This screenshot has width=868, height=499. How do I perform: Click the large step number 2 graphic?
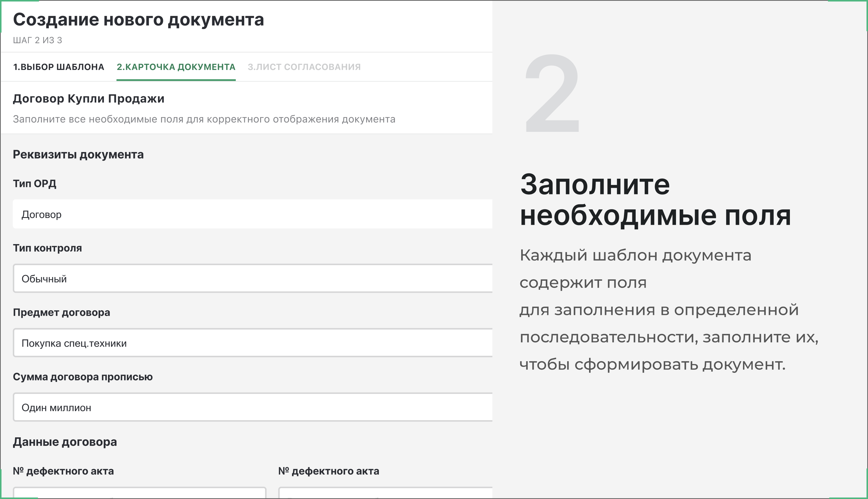point(552,93)
